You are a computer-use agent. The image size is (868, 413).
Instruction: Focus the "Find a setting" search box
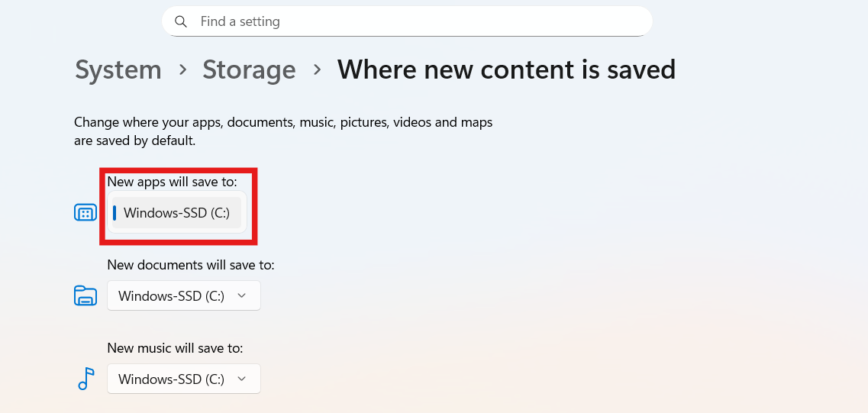point(412,21)
